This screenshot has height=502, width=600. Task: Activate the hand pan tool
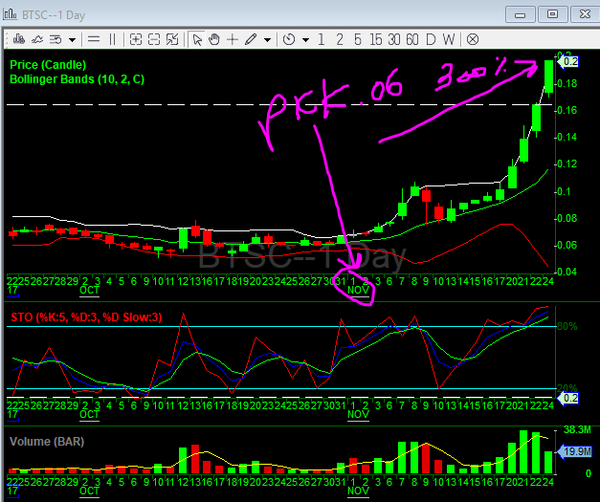214,39
